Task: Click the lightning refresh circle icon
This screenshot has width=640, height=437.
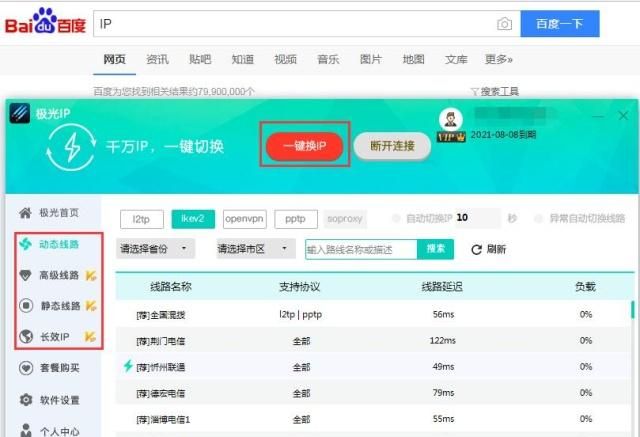Action: 71,147
